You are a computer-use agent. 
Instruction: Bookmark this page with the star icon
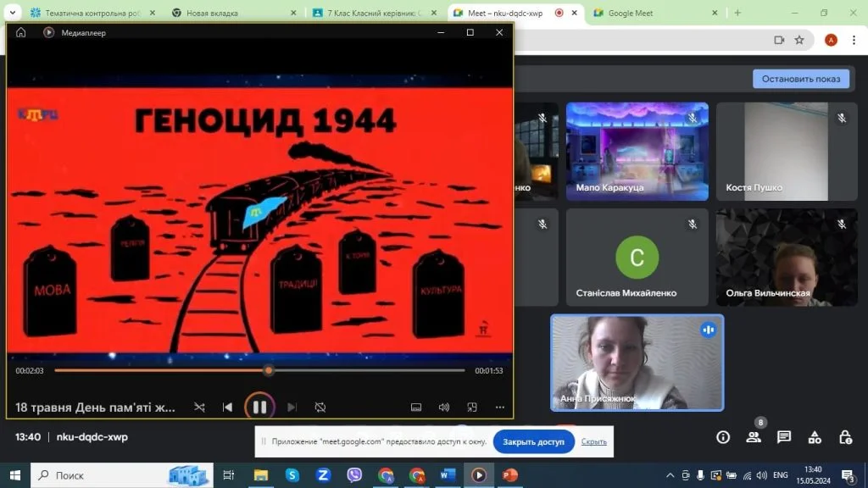click(799, 40)
